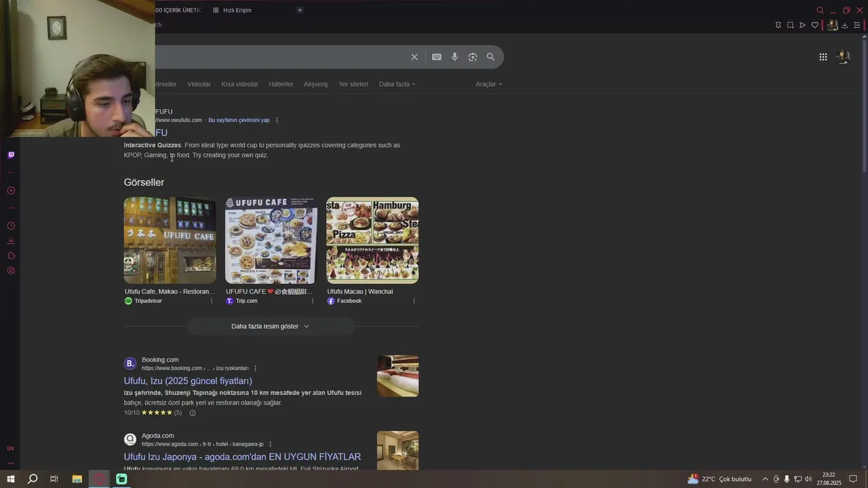Switch to the Kısa videolar tab

(239, 84)
